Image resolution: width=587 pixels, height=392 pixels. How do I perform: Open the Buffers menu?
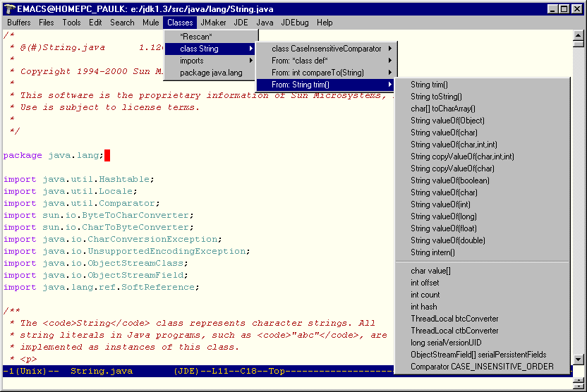pyautogui.click(x=19, y=23)
